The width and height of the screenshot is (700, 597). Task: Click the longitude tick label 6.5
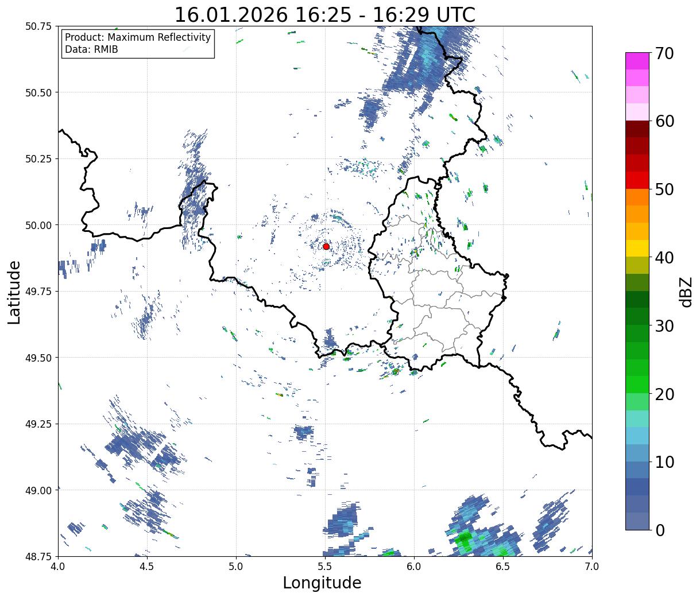[x=503, y=566]
